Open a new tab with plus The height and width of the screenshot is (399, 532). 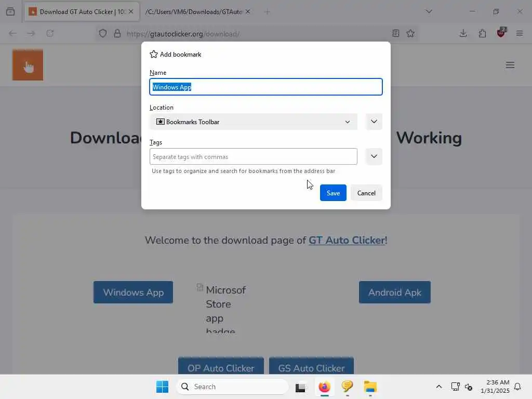tap(267, 12)
